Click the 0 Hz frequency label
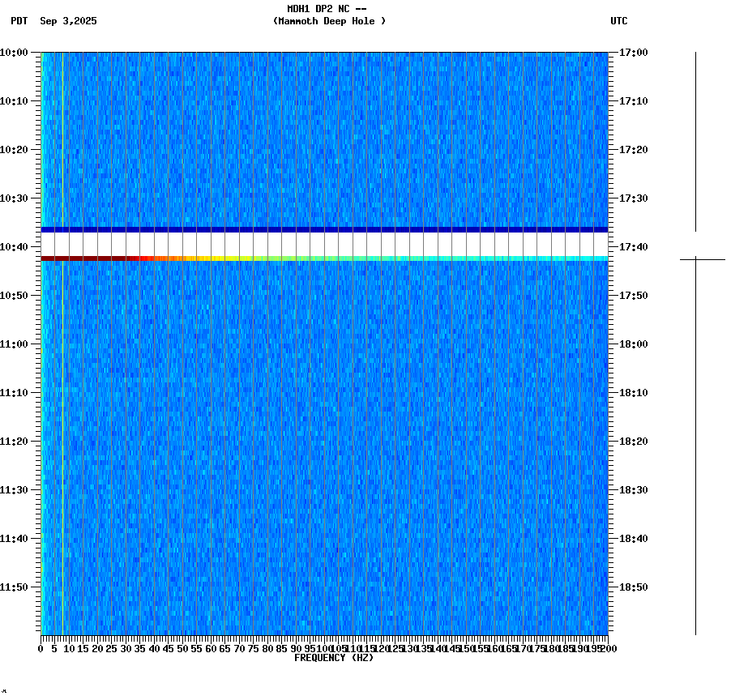Viewport: 731px width, 700px height. (x=38, y=648)
